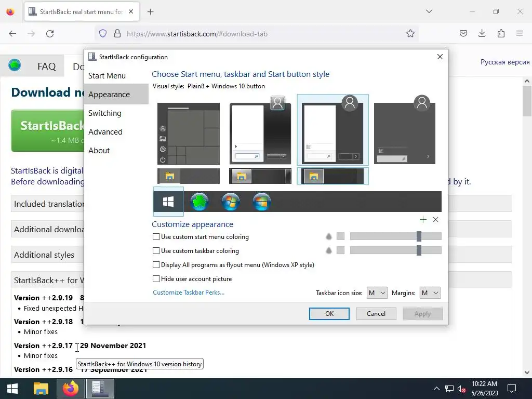Select the colored Windows orb start button
Screen dimensions: 532x399
click(x=262, y=202)
